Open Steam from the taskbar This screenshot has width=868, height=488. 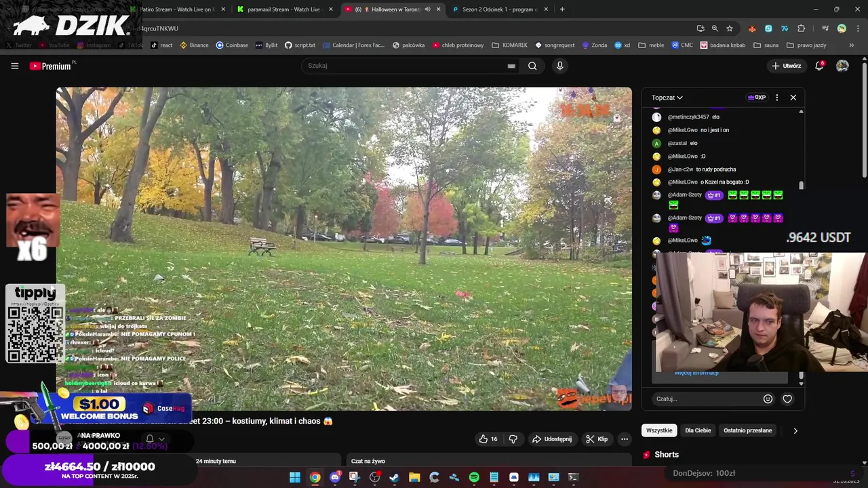pos(394,477)
